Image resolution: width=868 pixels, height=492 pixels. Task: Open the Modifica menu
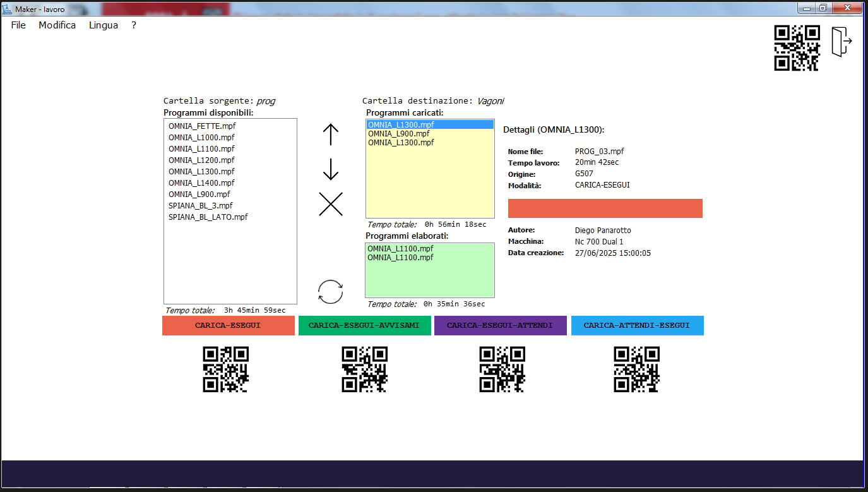tap(57, 25)
